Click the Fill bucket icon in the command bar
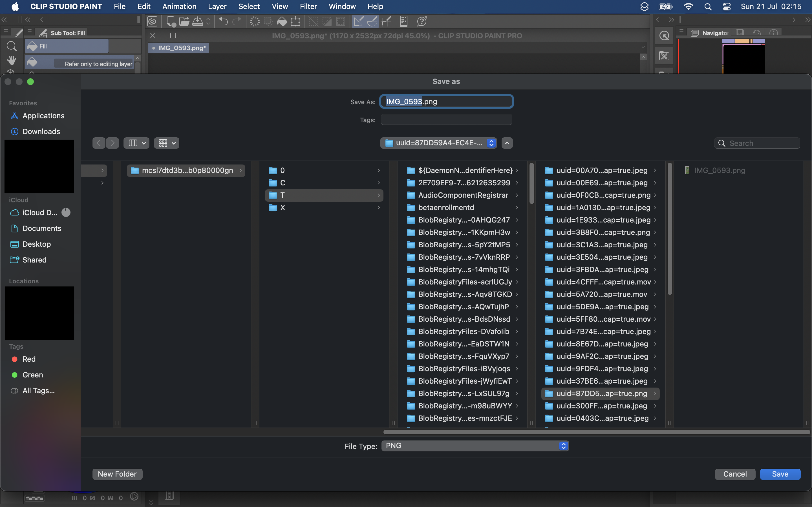 click(281, 21)
